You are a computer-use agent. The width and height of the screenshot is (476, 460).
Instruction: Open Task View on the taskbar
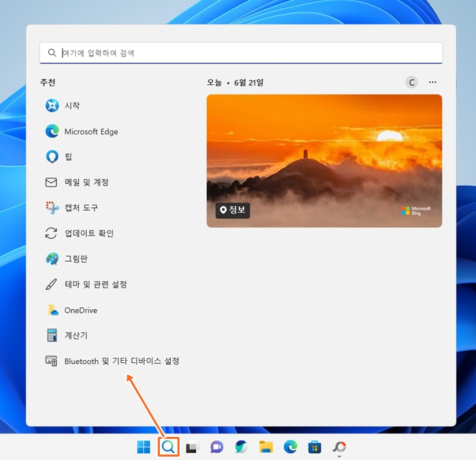pyautogui.click(x=192, y=447)
